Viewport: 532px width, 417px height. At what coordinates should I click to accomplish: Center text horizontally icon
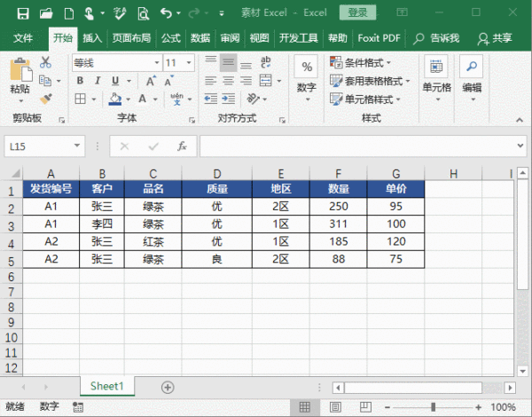[x=229, y=81]
